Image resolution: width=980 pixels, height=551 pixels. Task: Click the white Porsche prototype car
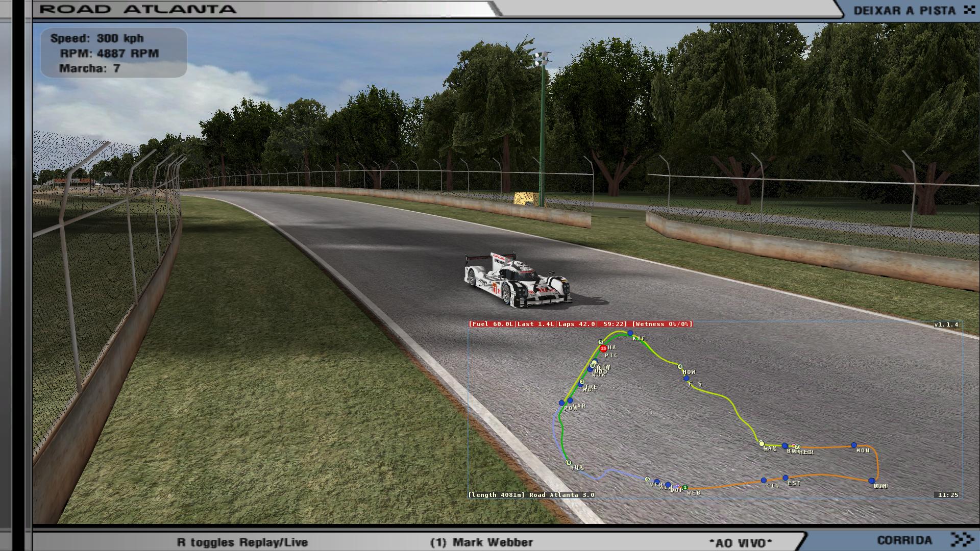(x=517, y=280)
